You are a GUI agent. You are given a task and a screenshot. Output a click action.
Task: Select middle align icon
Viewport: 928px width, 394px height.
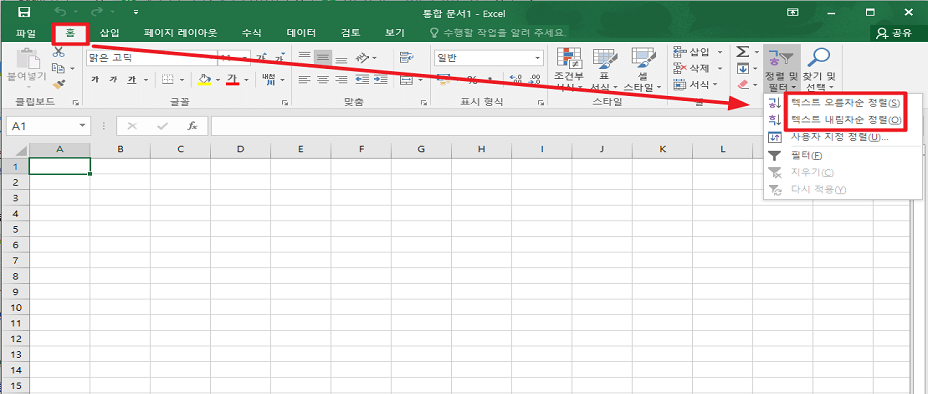click(323, 58)
